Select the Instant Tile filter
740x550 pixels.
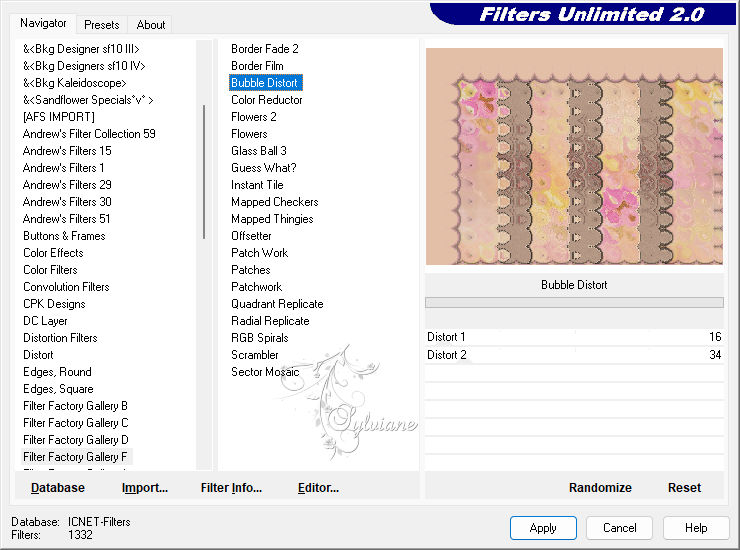point(257,185)
